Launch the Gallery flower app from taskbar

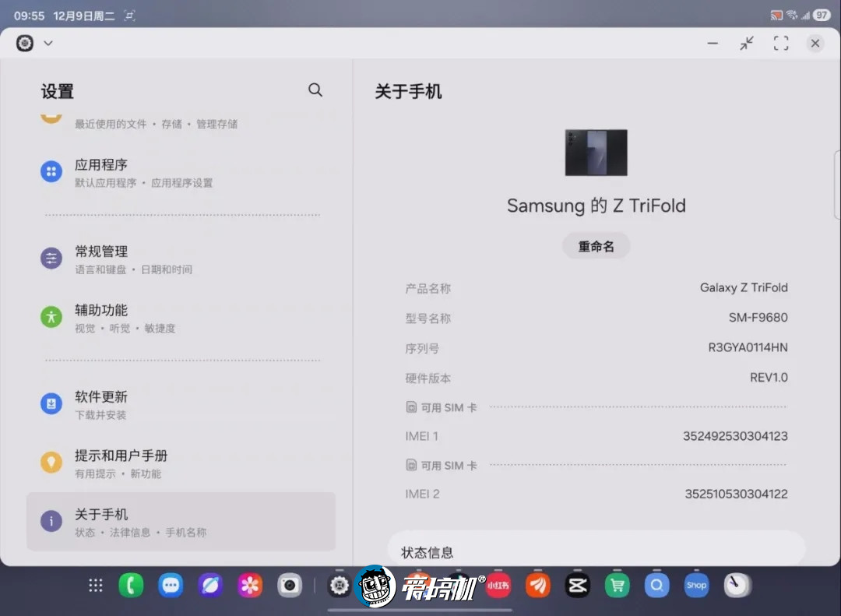(x=250, y=586)
